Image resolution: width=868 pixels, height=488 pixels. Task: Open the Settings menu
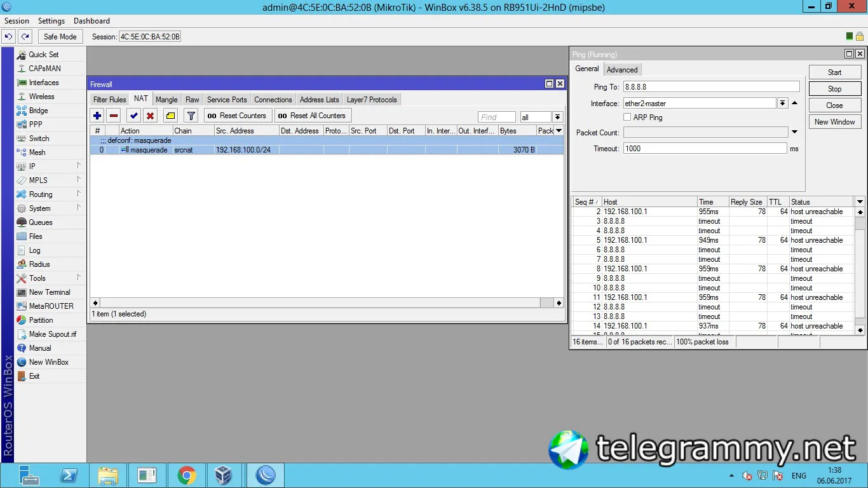pyautogui.click(x=51, y=21)
